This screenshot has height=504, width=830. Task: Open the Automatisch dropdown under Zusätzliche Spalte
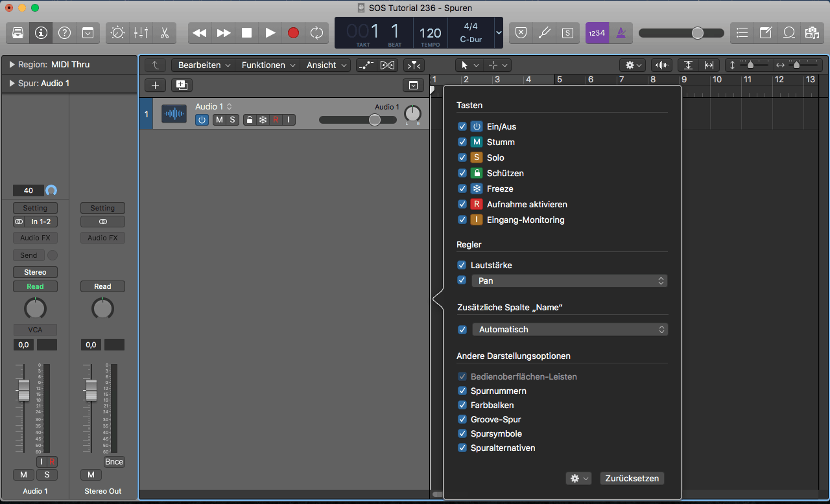[x=660, y=329]
